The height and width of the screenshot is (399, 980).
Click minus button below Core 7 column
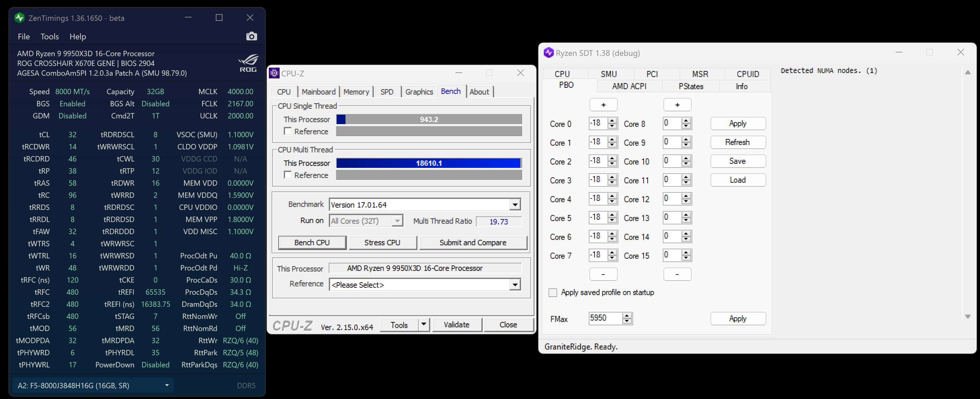(603, 274)
